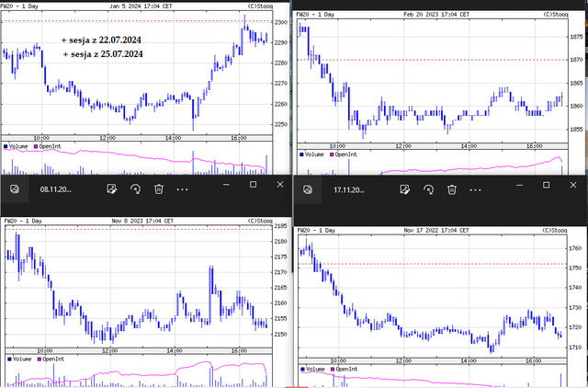Click the 'FW20 - 1 Day' title on Feb 20 chart
588x388 pixels.
pos(315,15)
